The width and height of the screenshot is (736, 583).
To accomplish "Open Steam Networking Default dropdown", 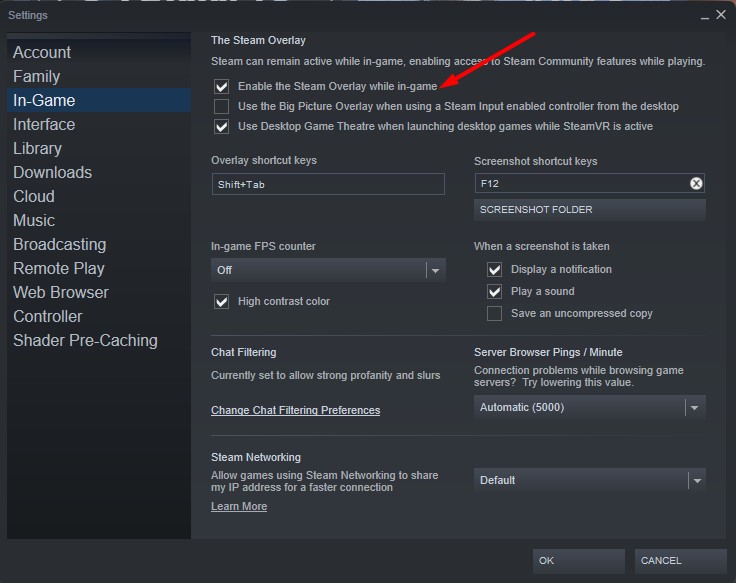I will click(x=589, y=480).
